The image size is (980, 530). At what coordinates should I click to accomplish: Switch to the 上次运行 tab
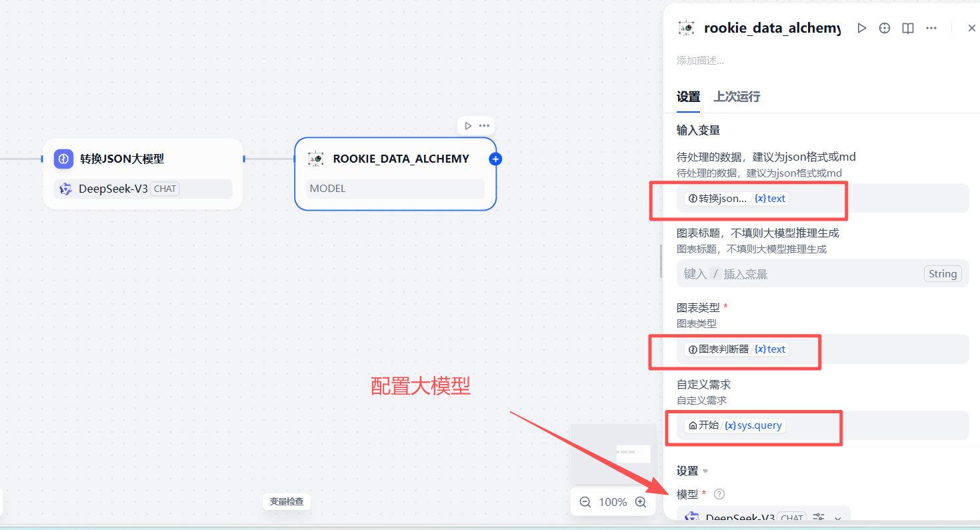(x=737, y=97)
